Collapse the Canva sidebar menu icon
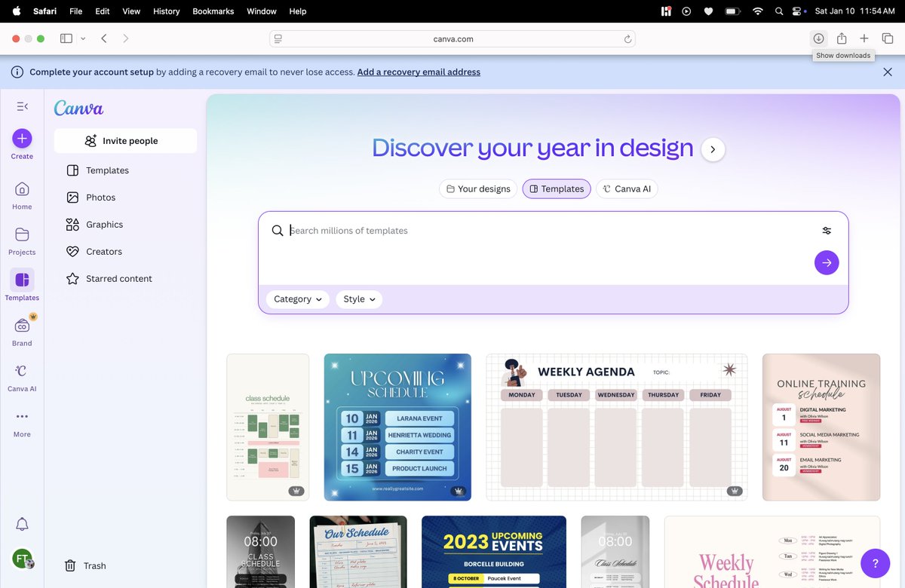 coord(22,106)
